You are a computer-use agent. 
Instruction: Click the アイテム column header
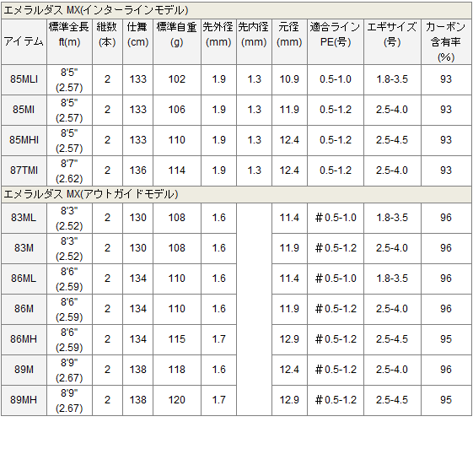[x=24, y=41]
